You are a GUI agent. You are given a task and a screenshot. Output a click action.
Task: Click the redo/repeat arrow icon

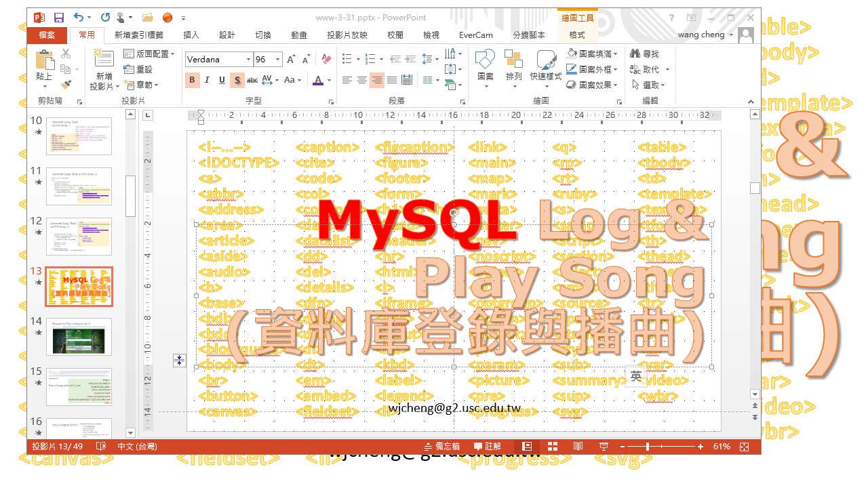click(x=105, y=18)
